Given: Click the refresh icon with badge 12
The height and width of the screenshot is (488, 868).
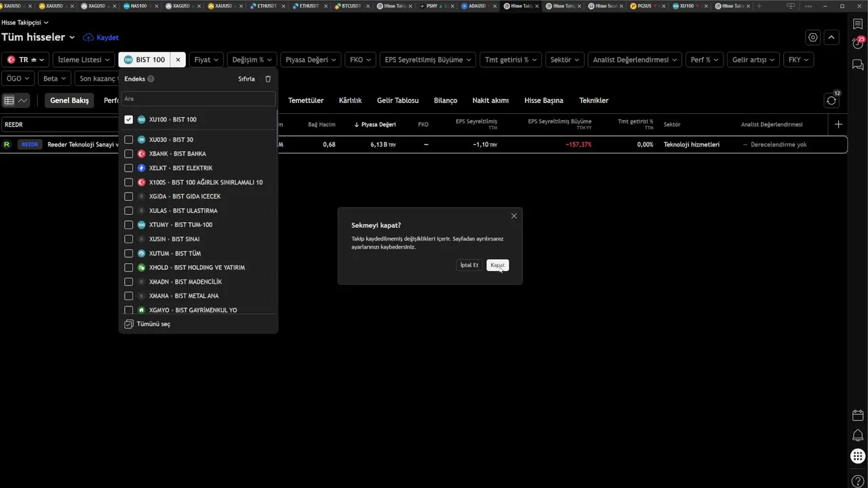Looking at the screenshot, I should 831,100.
